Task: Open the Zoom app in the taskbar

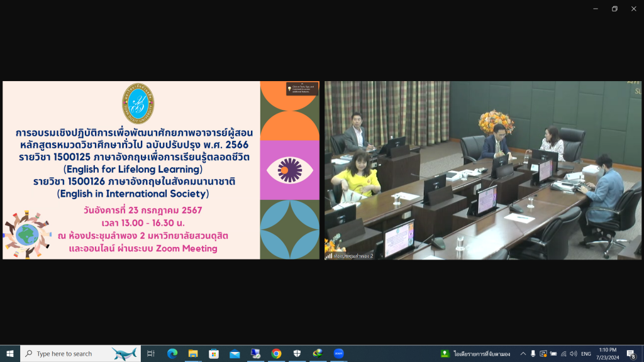Action: point(339,354)
